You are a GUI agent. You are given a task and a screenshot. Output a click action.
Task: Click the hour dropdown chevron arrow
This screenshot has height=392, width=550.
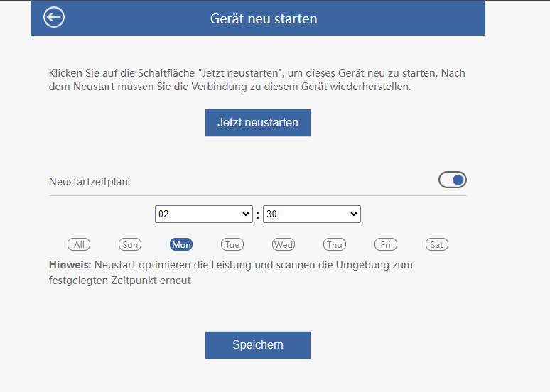246,214
